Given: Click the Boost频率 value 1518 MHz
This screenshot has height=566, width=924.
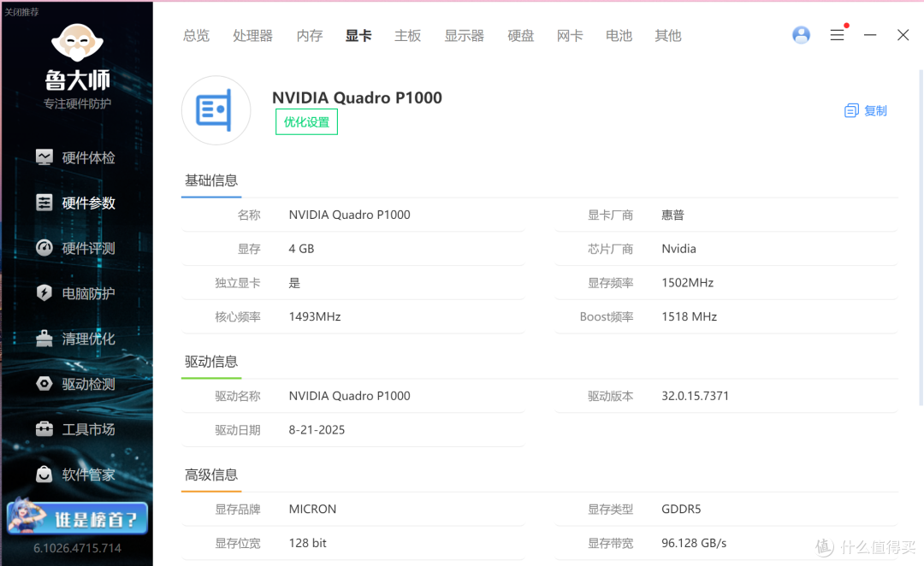Looking at the screenshot, I should tap(689, 317).
